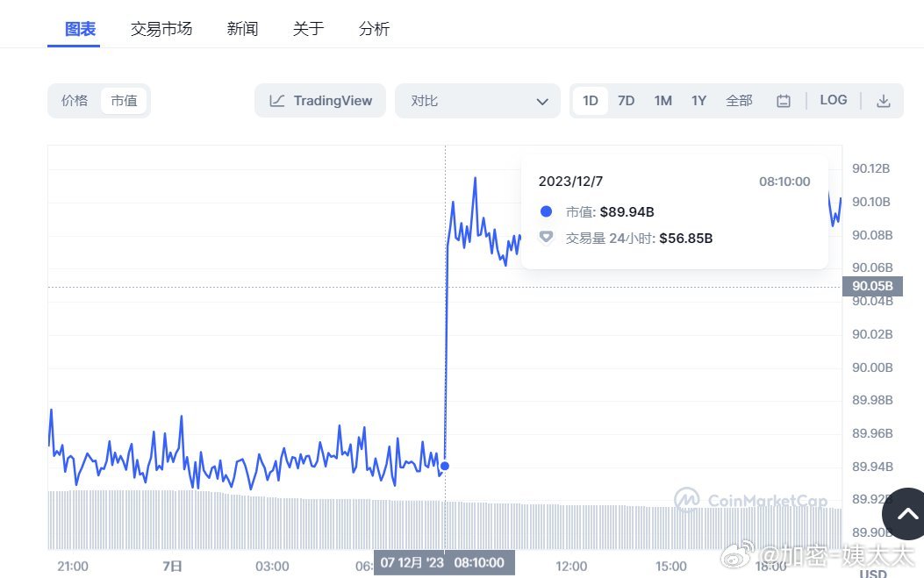924x578 pixels.
Task: Click the TradingView button
Action: point(320,101)
